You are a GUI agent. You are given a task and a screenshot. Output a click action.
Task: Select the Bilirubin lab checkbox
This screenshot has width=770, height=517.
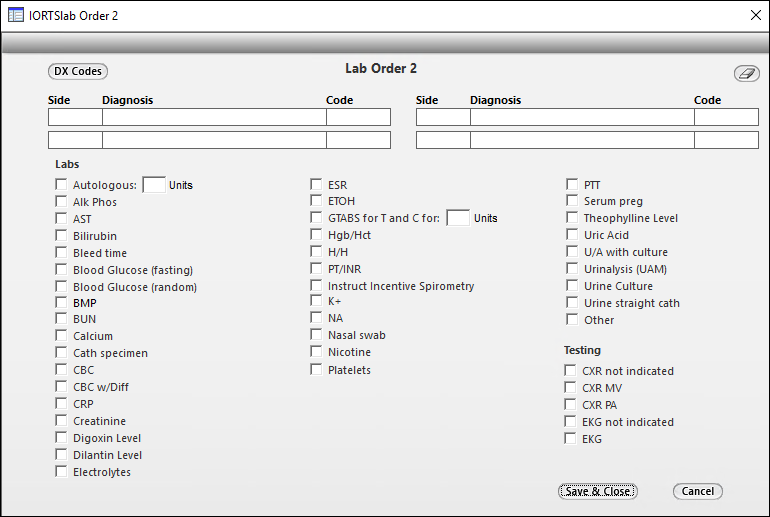tap(61, 236)
